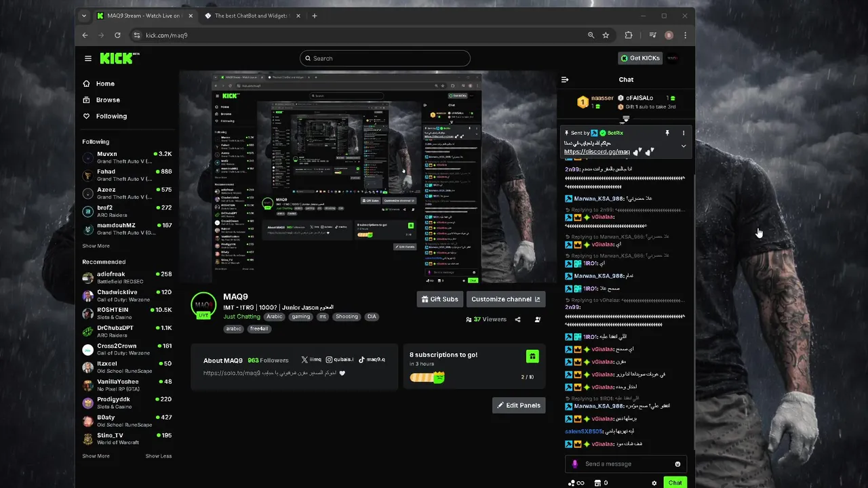
Task: Open the hamburger sidebar menu next to Kick logo
Action: coord(87,58)
